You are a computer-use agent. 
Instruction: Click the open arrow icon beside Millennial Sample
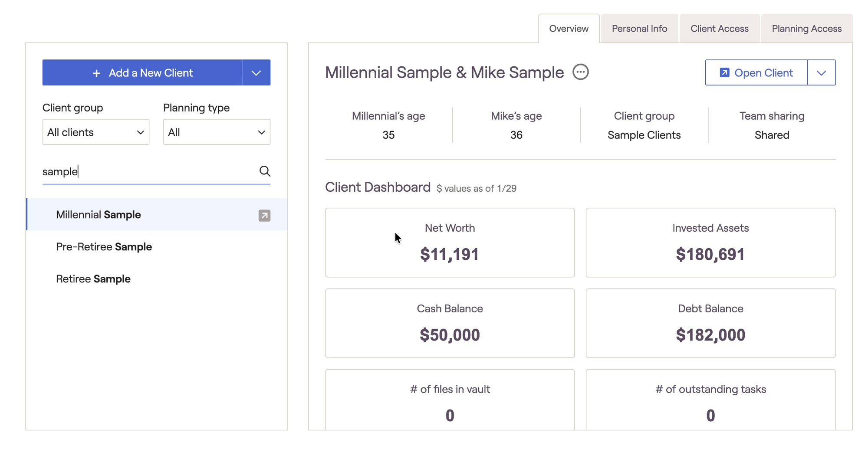pos(264,216)
